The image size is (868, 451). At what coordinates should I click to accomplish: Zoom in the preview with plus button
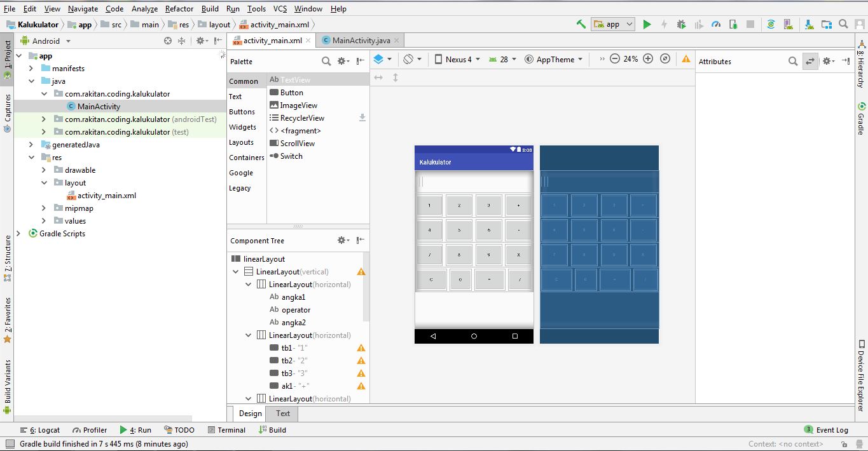[x=647, y=58]
